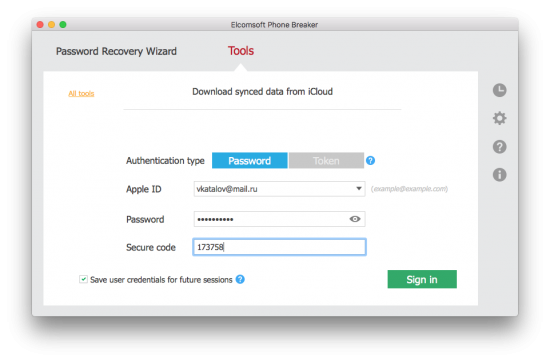Screen dimensions: 550x362
Task: Select Password authentication type
Action: click(x=250, y=161)
